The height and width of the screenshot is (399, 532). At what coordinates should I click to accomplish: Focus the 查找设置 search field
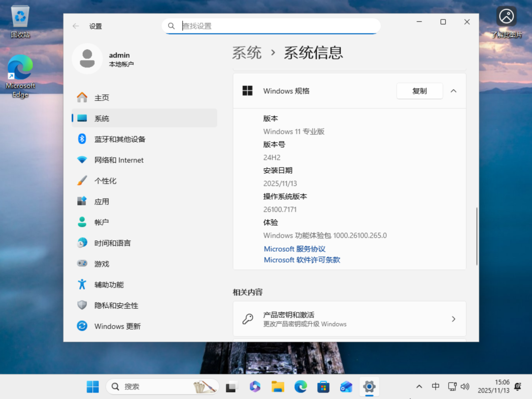271,26
